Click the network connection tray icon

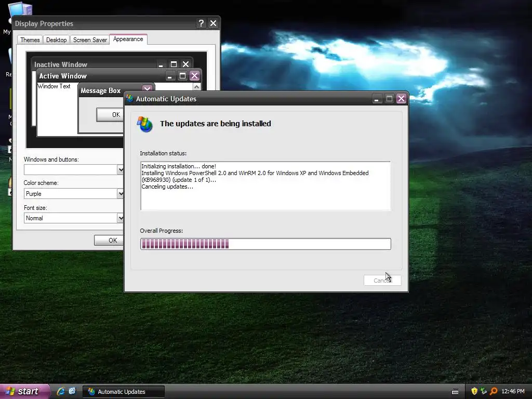pyautogui.click(x=484, y=391)
